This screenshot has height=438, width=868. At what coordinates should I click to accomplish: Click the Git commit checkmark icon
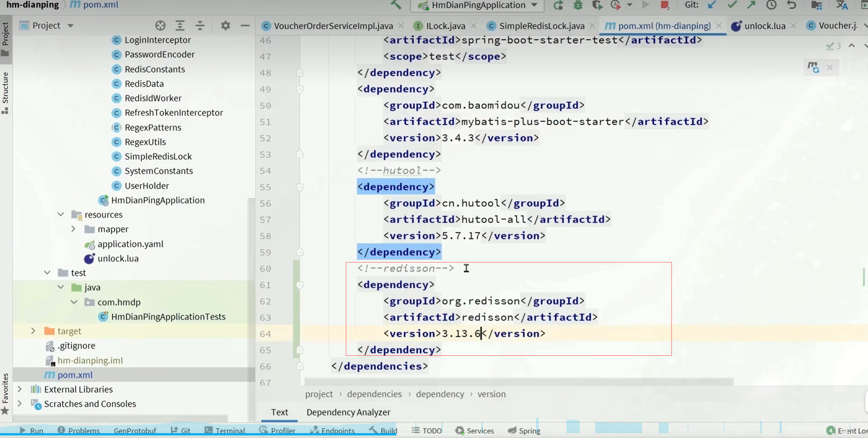tap(732, 5)
